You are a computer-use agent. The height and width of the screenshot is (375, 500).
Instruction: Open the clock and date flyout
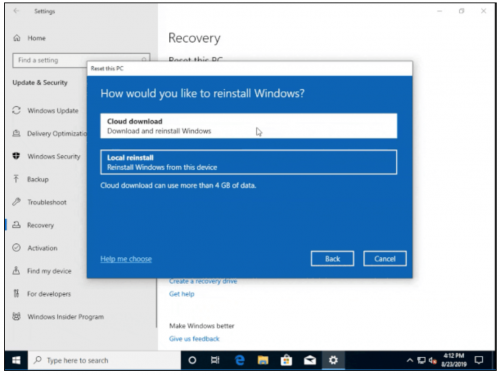coord(453,360)
